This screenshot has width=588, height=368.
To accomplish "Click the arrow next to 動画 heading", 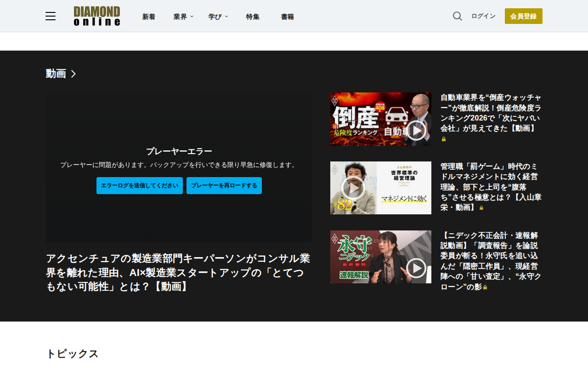I will point(73,74).
